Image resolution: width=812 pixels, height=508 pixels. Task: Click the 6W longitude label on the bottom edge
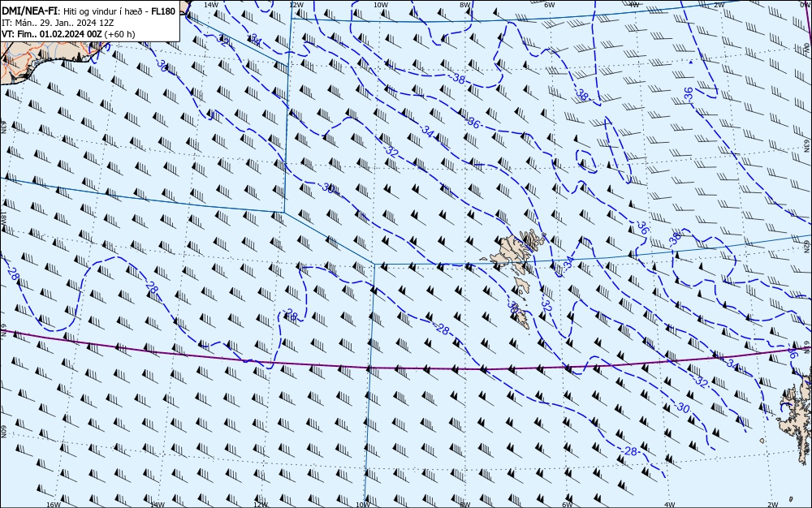[x=567, y=505]
